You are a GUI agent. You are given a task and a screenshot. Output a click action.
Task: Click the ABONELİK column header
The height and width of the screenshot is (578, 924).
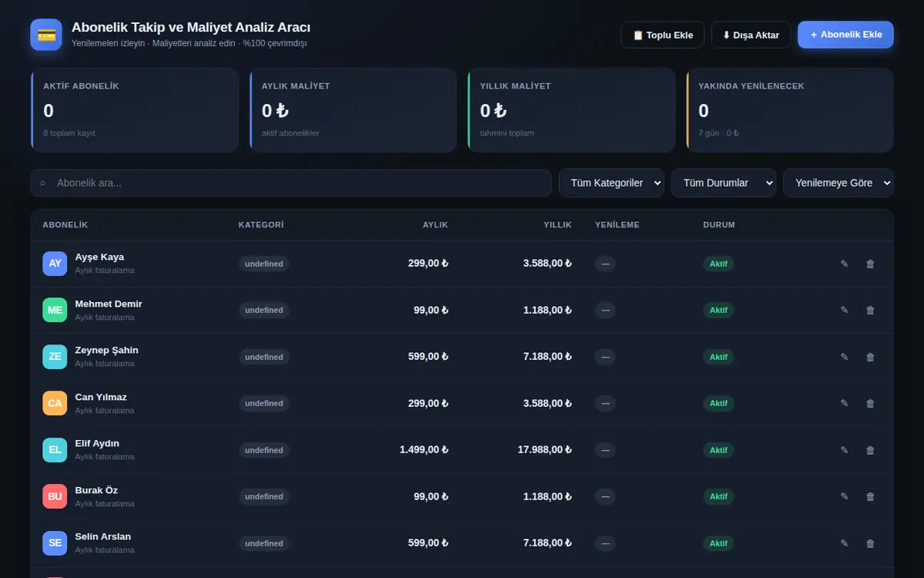65,225
